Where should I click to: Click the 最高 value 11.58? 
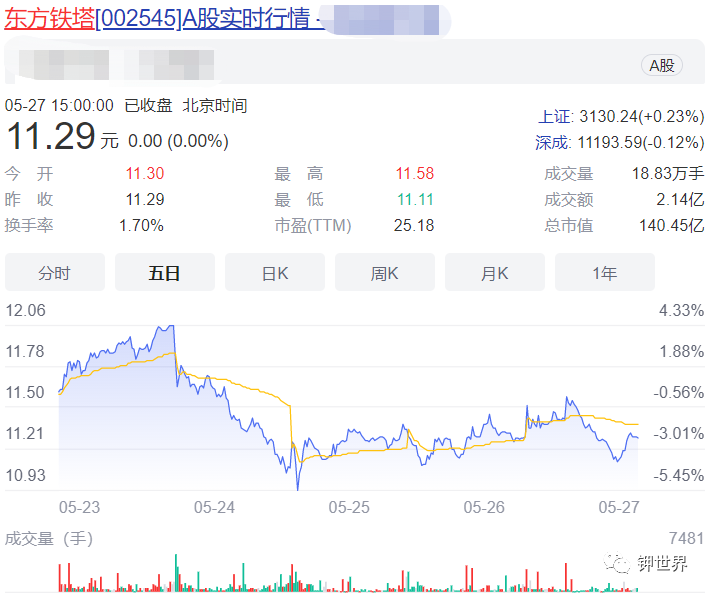[415, 173]
